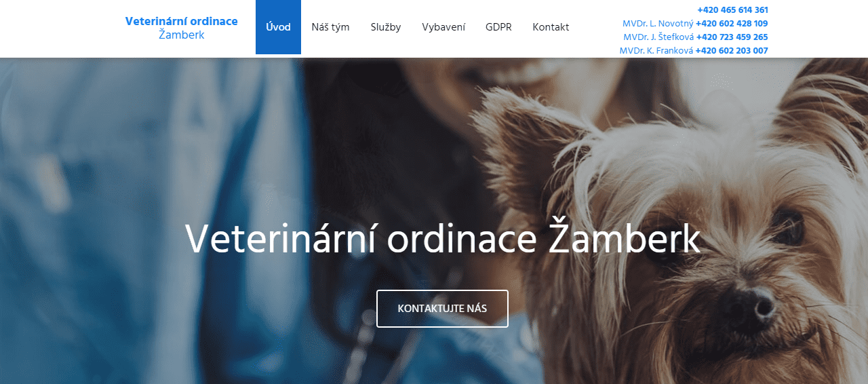Click the Veterinární ordinace logo text
The width and height of the screenshot is (868, 384).
tap(181, 22)
